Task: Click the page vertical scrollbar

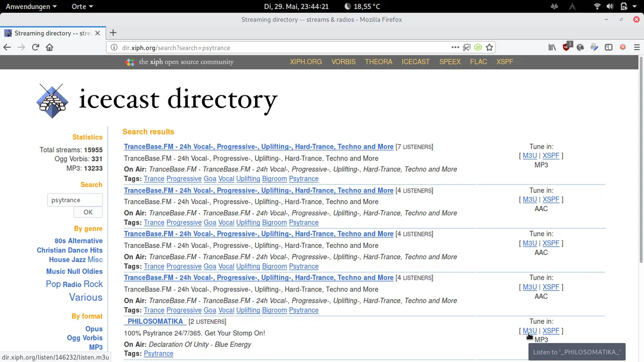Action: pos(641,161)
